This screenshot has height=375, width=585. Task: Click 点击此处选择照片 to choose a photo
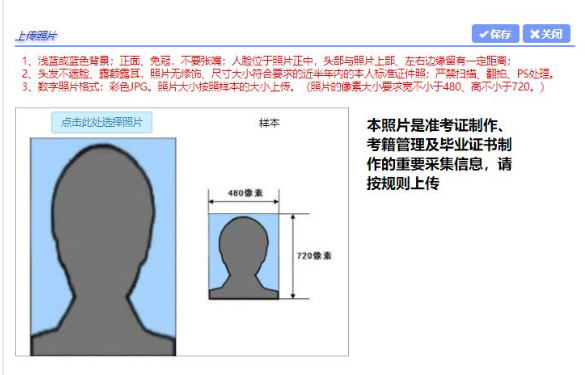tap(102, 122)
